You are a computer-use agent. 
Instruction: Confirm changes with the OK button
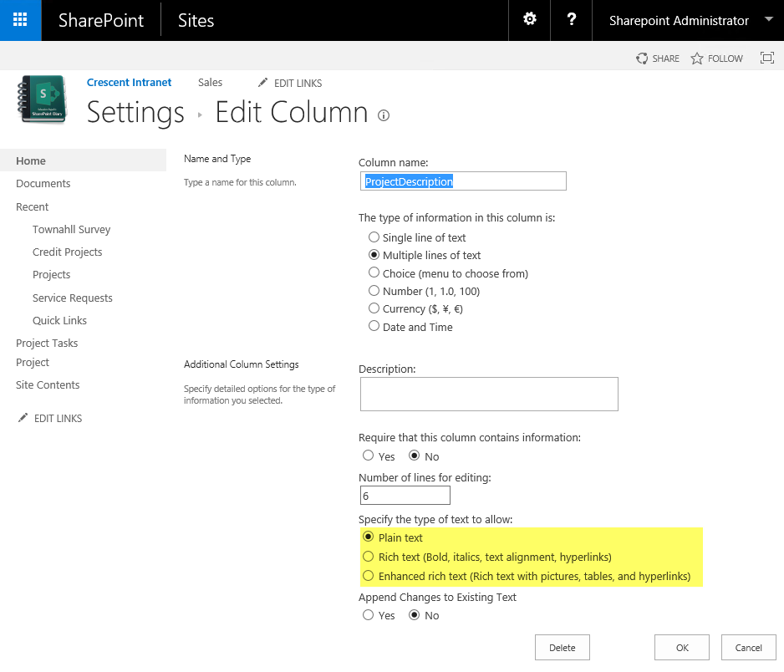(681, 647)
